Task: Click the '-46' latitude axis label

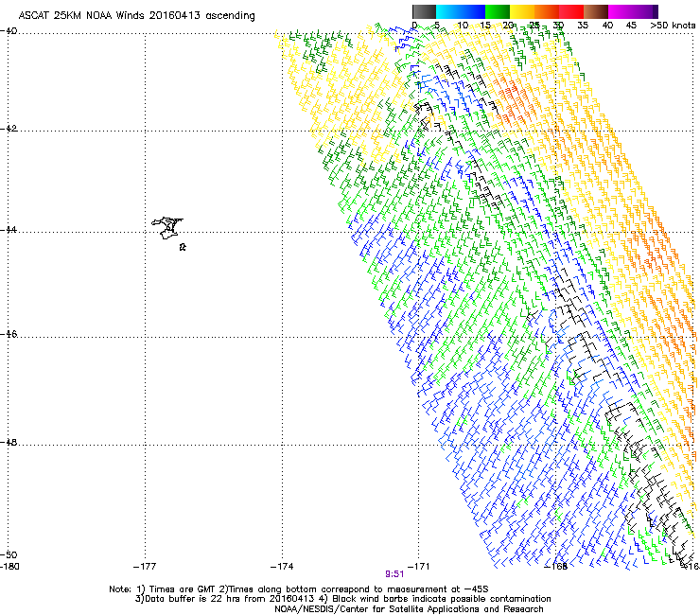Action: pyautogui.click(x=9, y=335)
